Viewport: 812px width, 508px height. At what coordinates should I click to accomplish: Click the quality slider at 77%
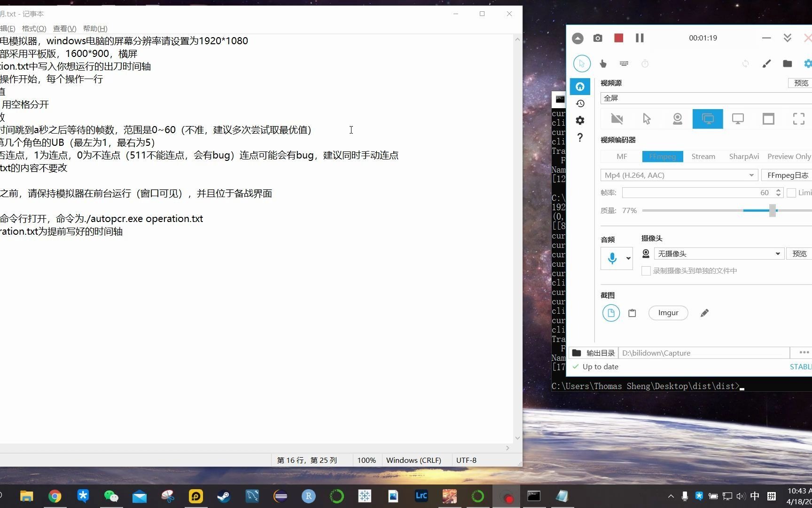tap(772, 211)
